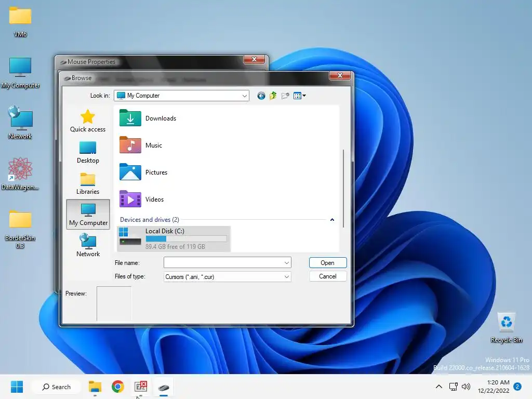
Task: Click the Devices and drives (2) header
Action: pos(150,220)
